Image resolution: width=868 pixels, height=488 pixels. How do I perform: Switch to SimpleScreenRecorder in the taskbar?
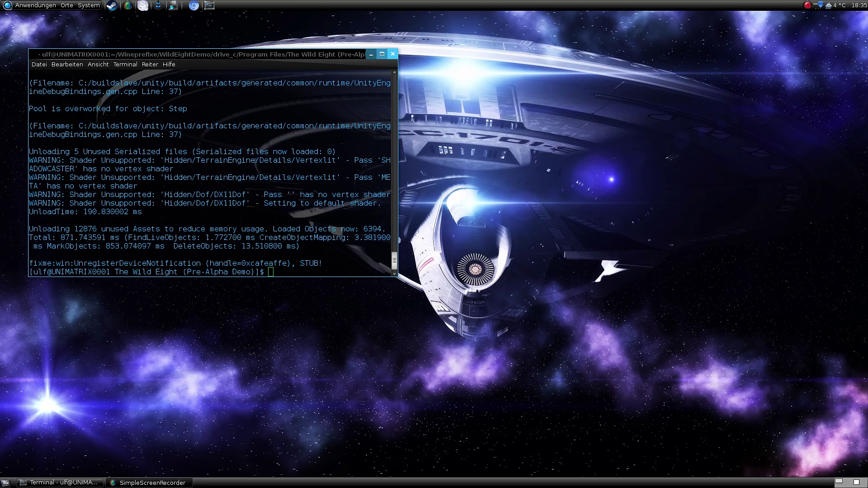point(148,483)
